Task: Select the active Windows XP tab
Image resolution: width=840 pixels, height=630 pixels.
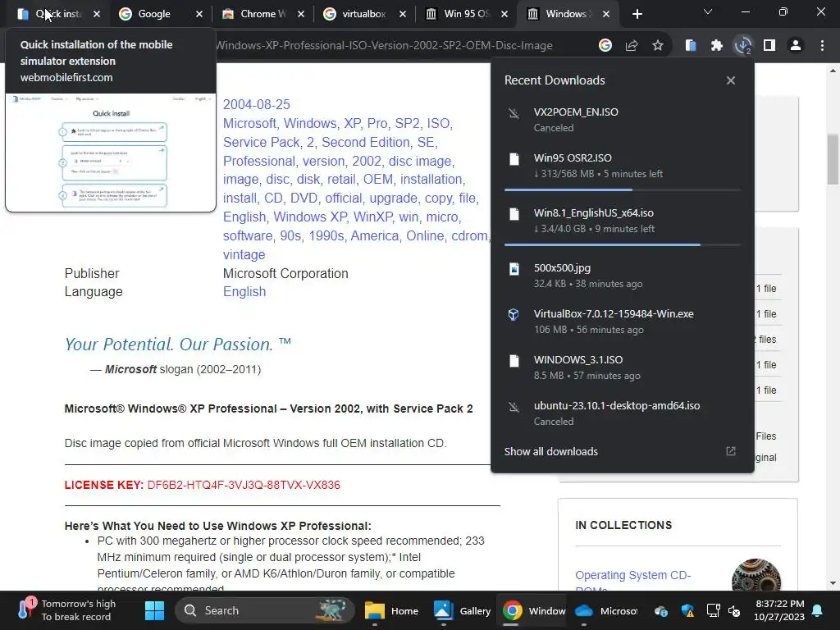Action: click(567, 14)
